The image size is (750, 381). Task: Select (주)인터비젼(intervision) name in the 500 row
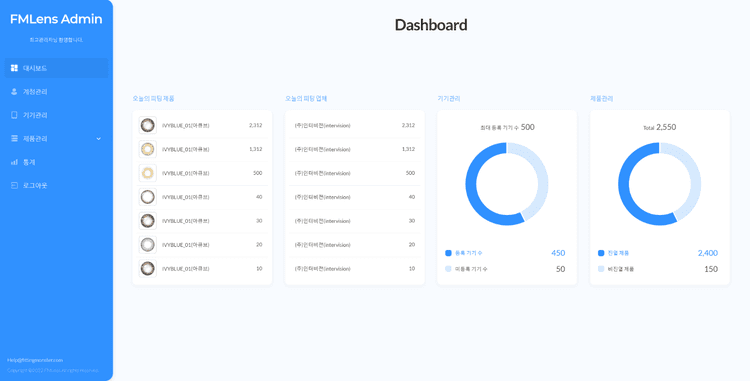point(322,173)
